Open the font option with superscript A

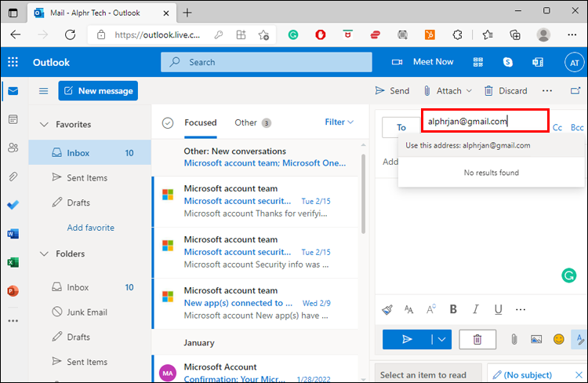coord(431,309)
